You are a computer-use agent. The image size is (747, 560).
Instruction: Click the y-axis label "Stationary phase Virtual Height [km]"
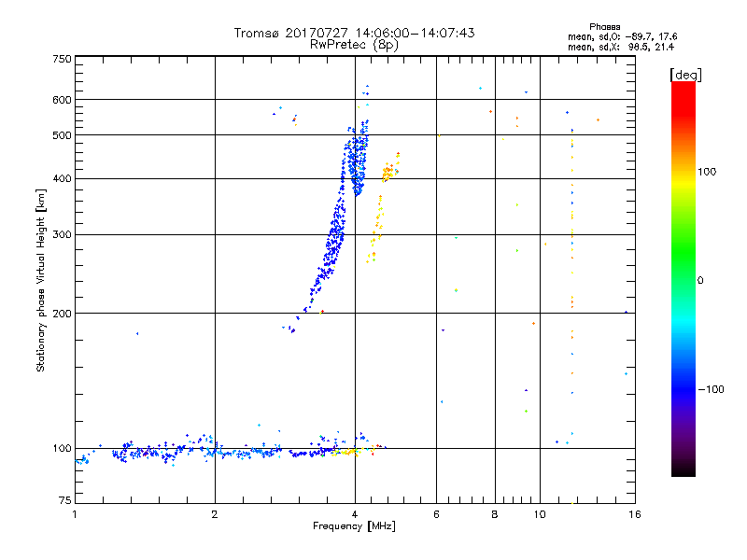tap(40, 281)
